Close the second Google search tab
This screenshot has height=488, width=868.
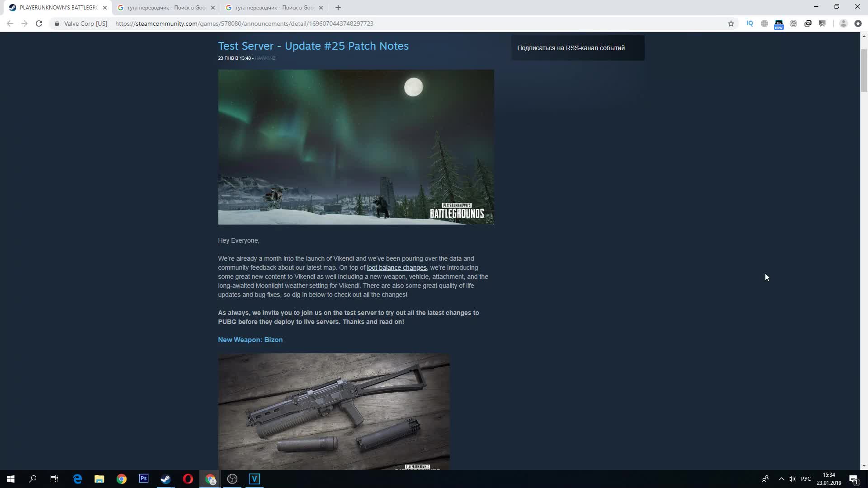[x=213, y=8]
